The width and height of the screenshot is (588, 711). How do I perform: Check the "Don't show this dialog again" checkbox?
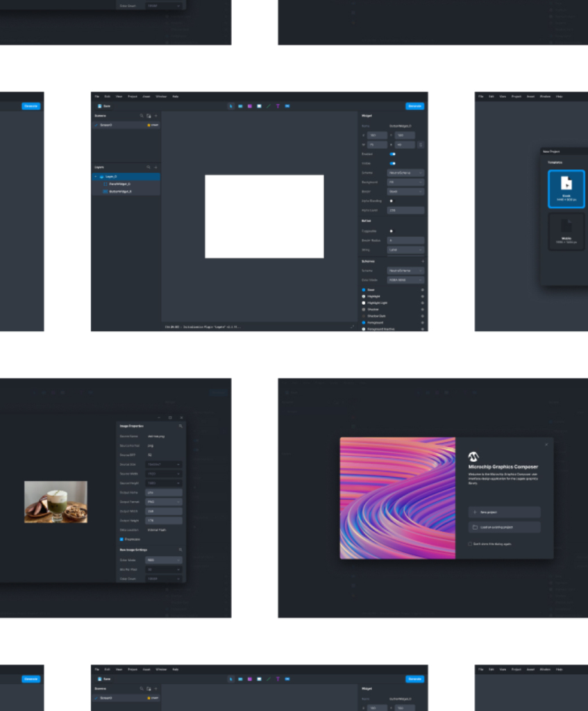[471, 544]
